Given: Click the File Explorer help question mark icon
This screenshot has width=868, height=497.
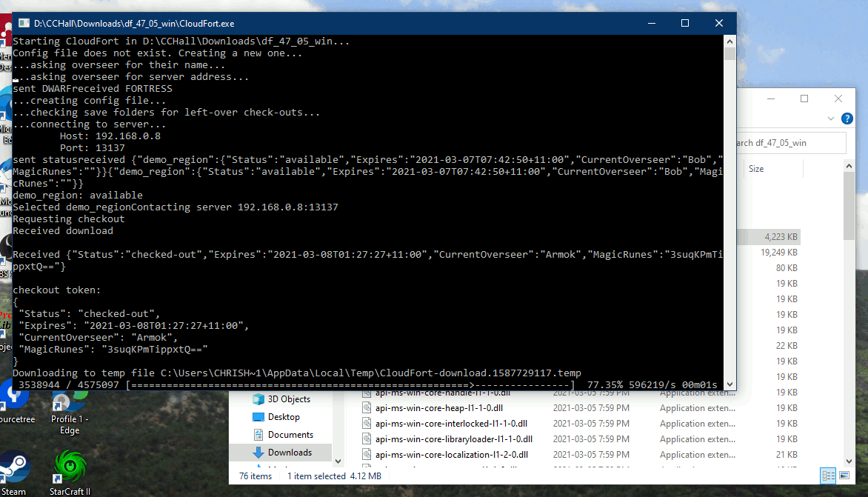Looking at the screenshot, I should click(847, 119).
